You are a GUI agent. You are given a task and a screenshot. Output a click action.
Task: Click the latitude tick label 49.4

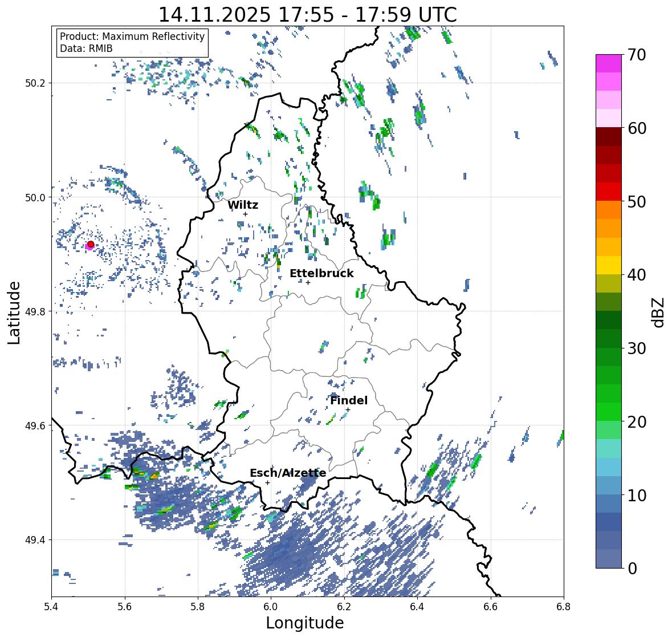(x=35, y=540)
